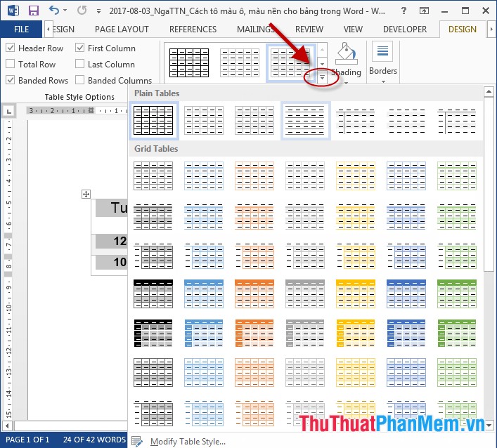Click gallery scrollbar up arrow
This screenshot has width=497, height=448.
tap(489, 92)
